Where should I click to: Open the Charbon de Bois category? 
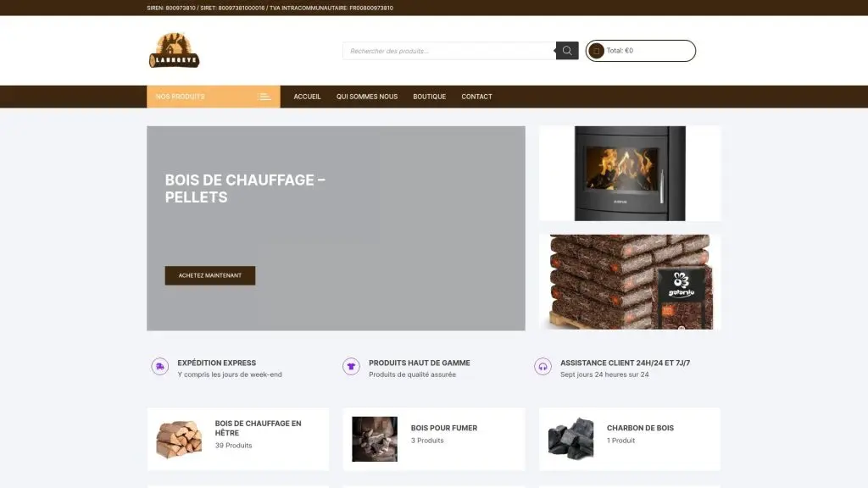click(x=640, y=428)
